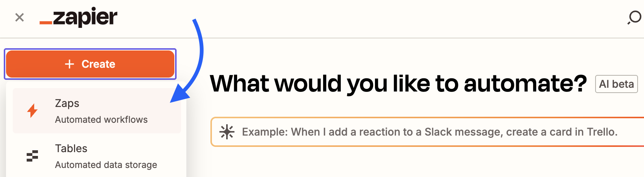The width and height of the screenshot is (644, 177).
Task: Click the "AI beta" badge
Action: pos(616,84)
